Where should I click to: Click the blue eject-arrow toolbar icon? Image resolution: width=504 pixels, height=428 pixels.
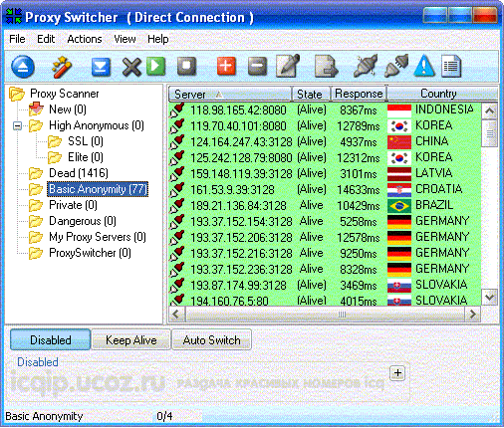(x=23, y=67)
